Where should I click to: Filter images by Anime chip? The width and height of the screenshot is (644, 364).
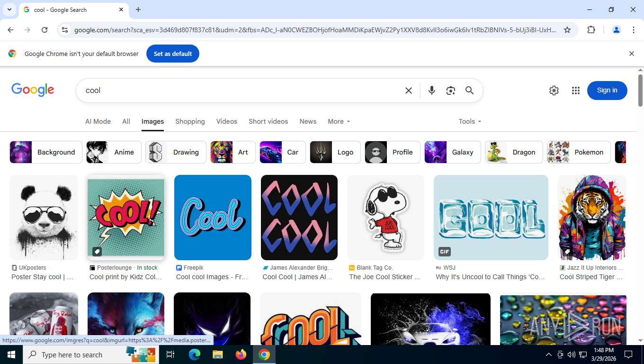tap(114, 152)
